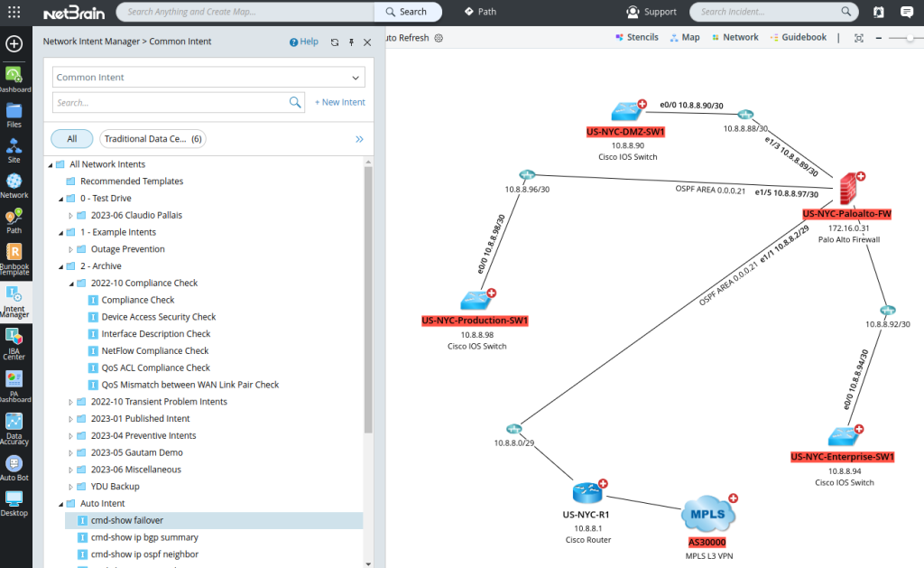Expand more filter tags chevron
Viewport: 924px width, 568px height.
click(359, 139)
